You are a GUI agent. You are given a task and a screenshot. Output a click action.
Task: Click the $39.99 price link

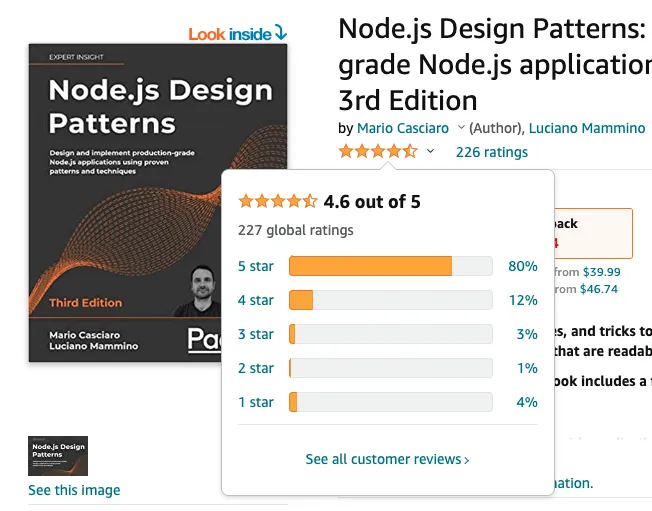pos(601,272)
